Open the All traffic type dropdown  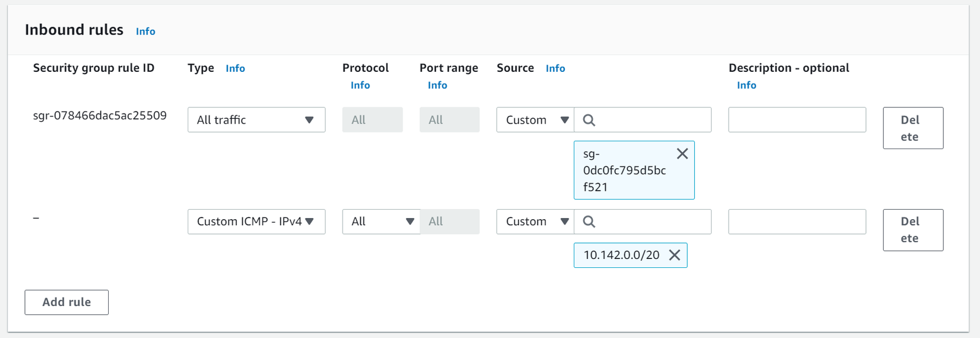(x=256, y=120)
